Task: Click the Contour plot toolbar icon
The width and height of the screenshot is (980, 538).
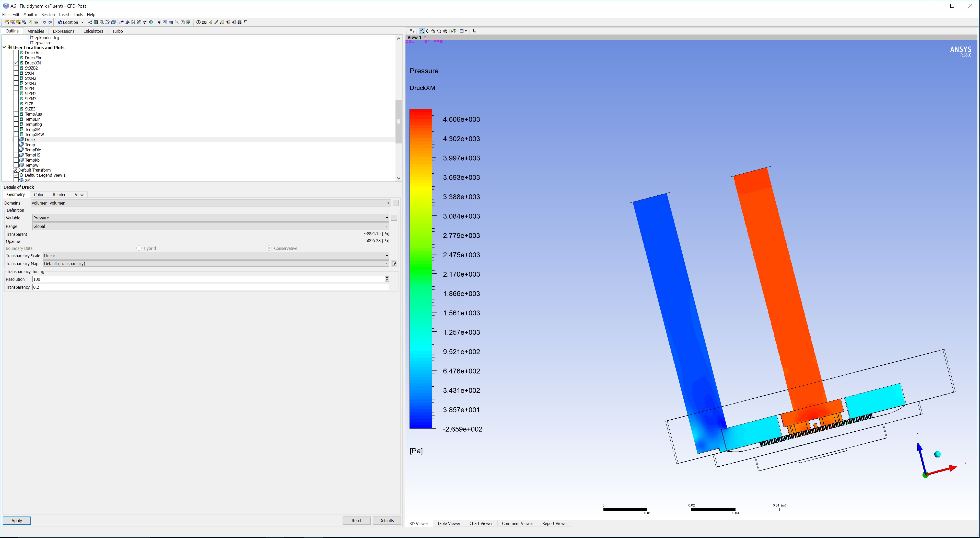Action: [96, 23]
